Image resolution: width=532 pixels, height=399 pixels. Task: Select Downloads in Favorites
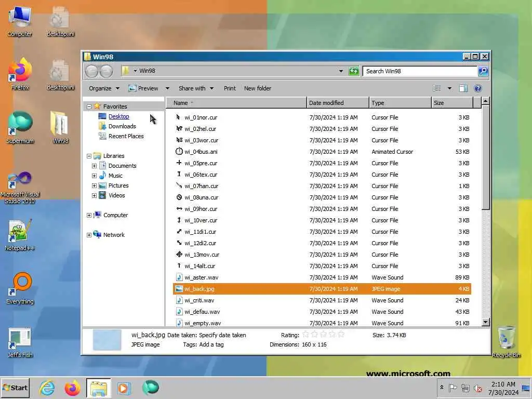[x=122, y=126]
